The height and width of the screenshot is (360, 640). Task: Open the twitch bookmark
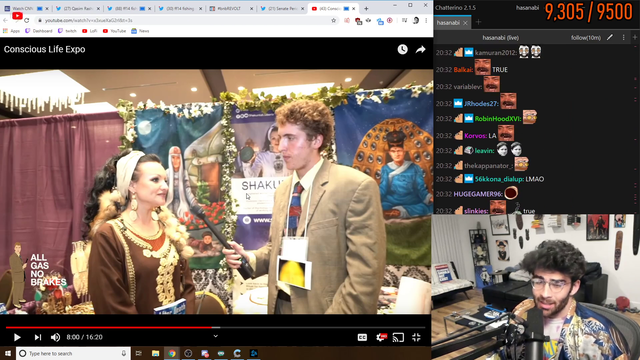click(x=67, y=31)
